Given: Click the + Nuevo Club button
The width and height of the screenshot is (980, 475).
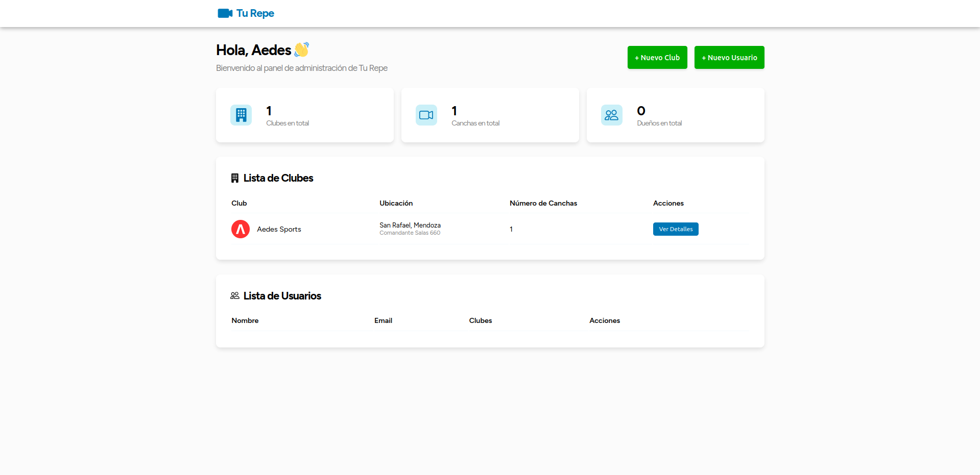Looking at the screenshot, I should coord(657,57).
